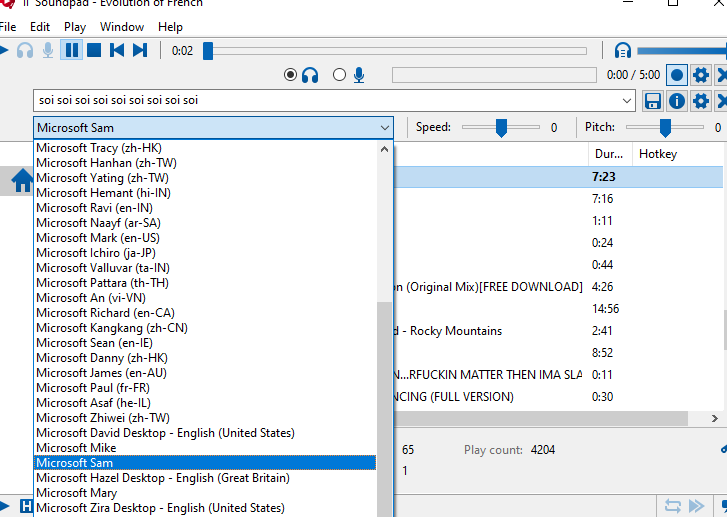The image size is (727, 517).
Task: Select voice Microsoft Hanhan (zh-TW)
Action: [205, 163]
